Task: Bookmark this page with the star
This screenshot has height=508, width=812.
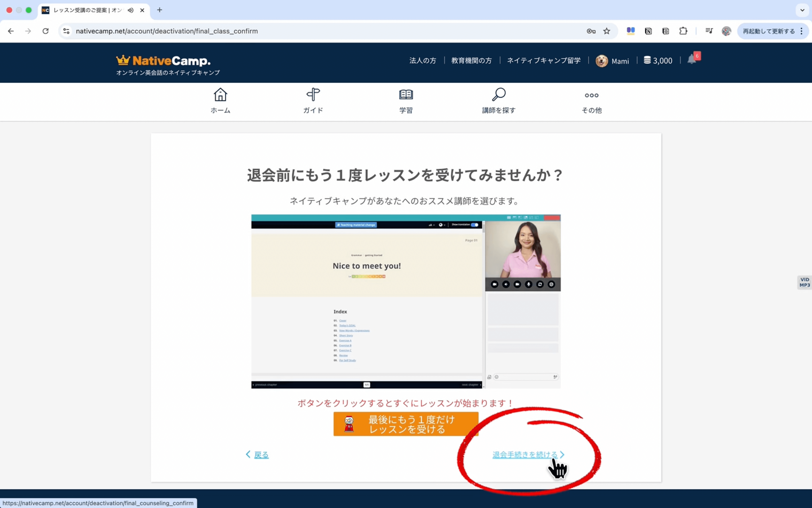Action: pyautogui.click(x=607, y=31)
